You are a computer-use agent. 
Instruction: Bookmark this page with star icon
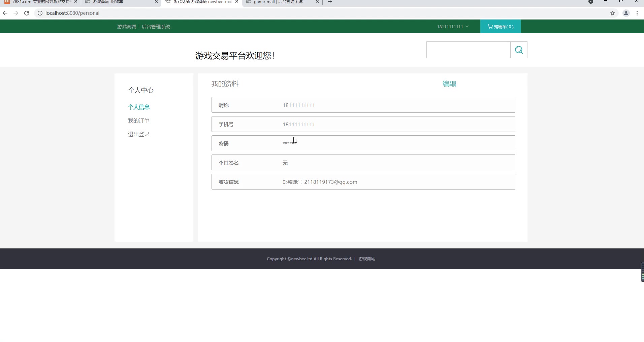pos(612,13)
